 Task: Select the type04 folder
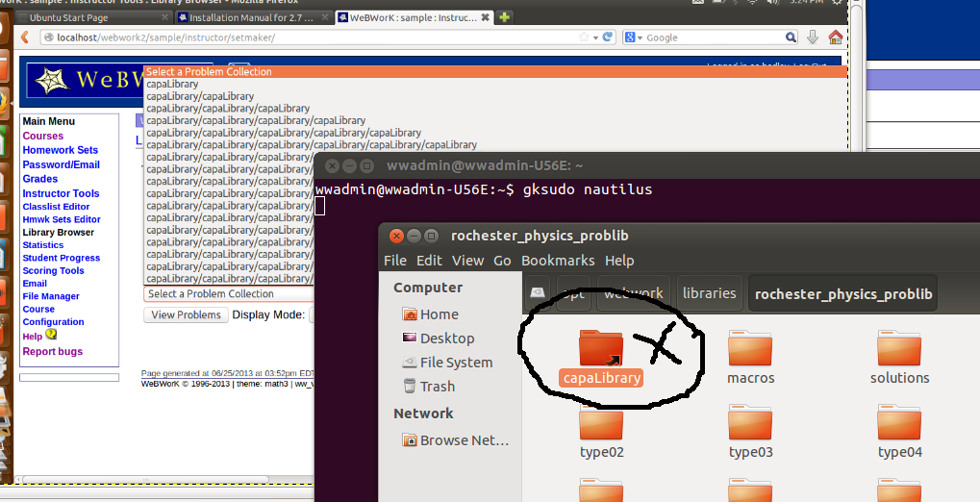(899, 432)
